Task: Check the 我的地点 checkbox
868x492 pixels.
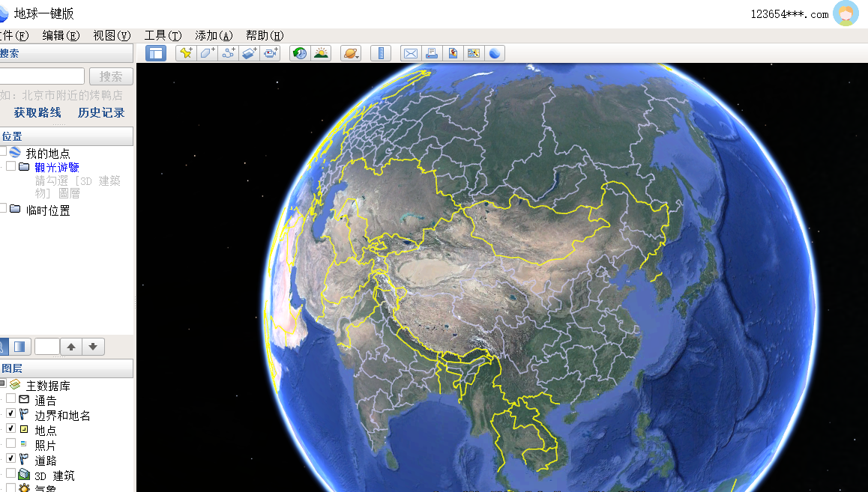Action: coord(3,151)
